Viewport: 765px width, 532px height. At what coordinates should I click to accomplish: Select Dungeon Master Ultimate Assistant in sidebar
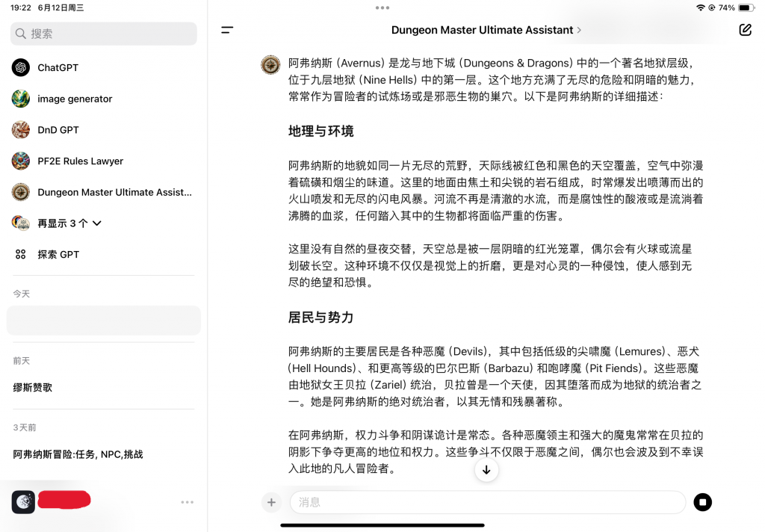[114, 192]
